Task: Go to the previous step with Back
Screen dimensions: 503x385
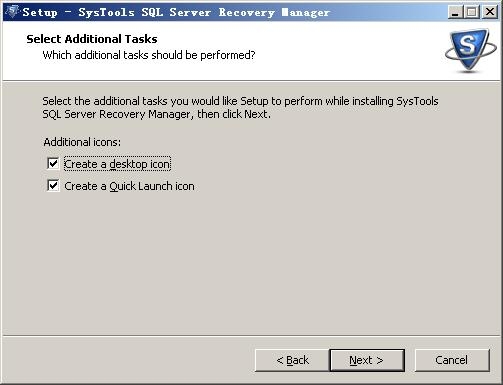Action: coord(292,360)
